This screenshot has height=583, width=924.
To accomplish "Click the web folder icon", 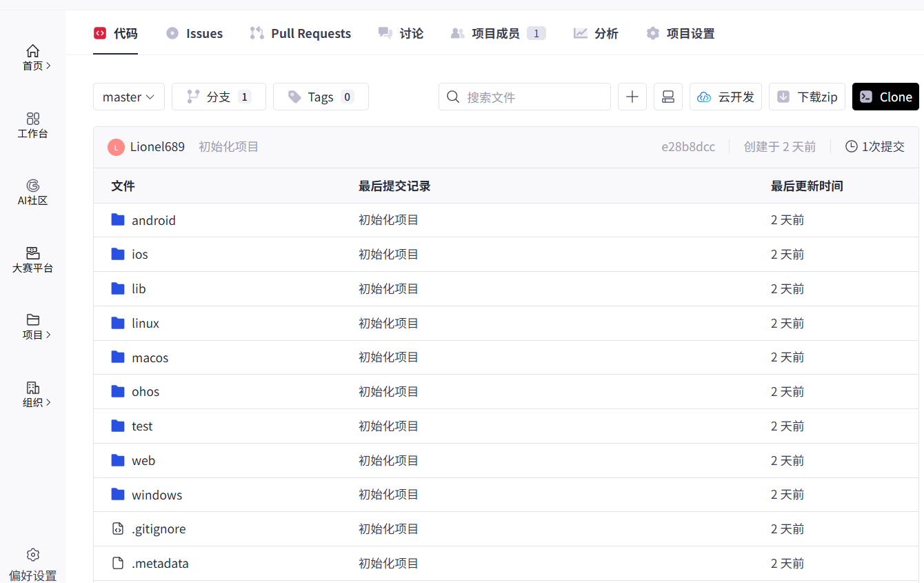I will [x=118, y=460].
